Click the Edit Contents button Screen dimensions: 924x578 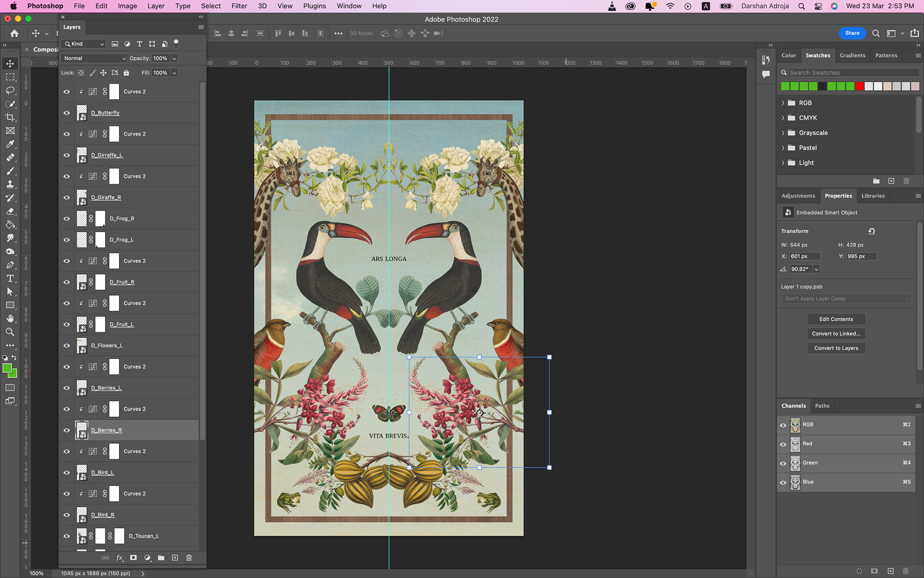tap(836, 319)
